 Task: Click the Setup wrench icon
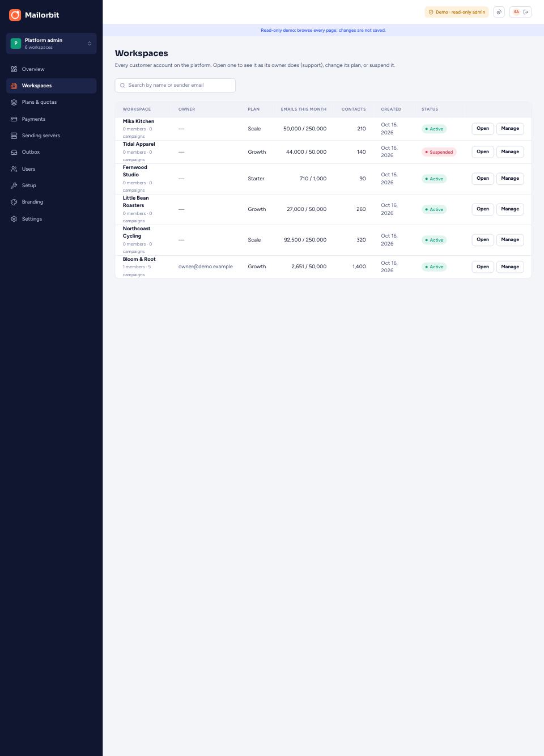[14, 185]
